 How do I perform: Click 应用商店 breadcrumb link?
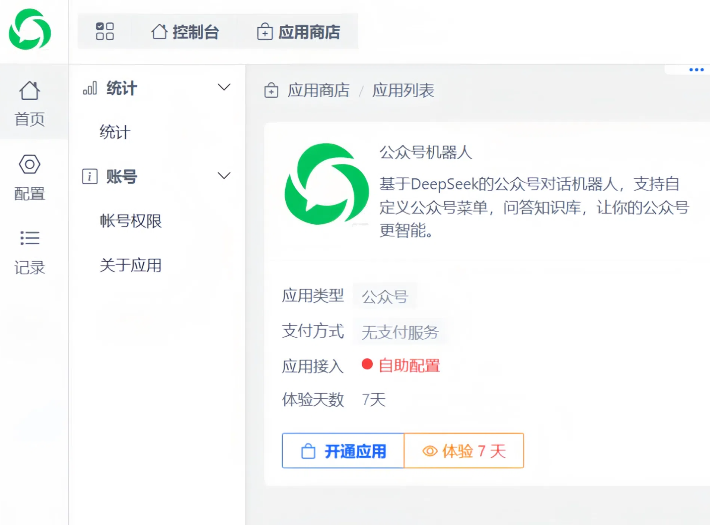pyautogui.click(x=318, y=91)
